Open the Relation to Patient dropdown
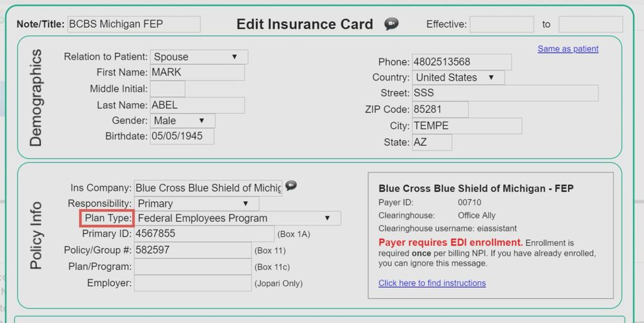Image resolution: width=644 pixels, height=323 pixels. pyautogui.click(x=199, y=57)
